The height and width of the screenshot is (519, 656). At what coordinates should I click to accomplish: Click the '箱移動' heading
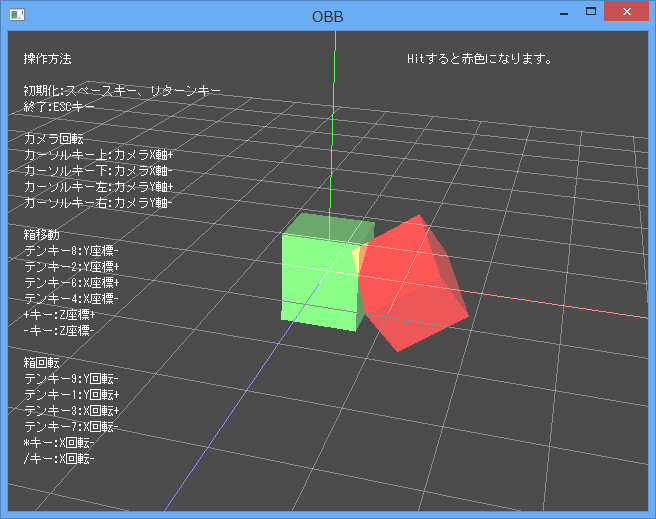coord(41,235)
